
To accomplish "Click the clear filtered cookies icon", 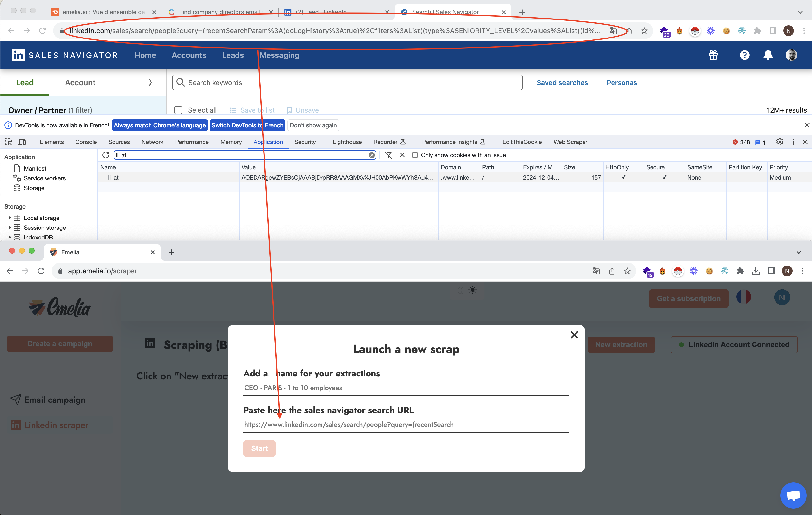I will click(388, 155).
